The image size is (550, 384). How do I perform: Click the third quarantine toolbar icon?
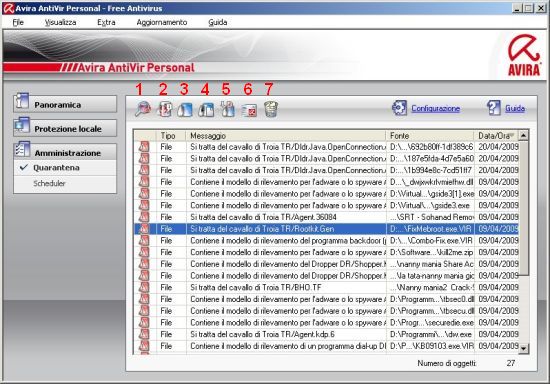coord(185,110)
